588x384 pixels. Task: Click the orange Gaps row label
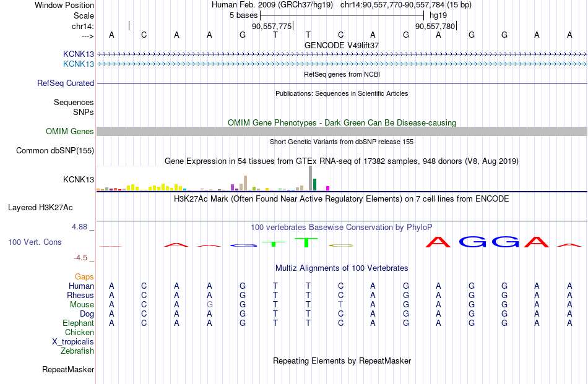pos(84,276)
